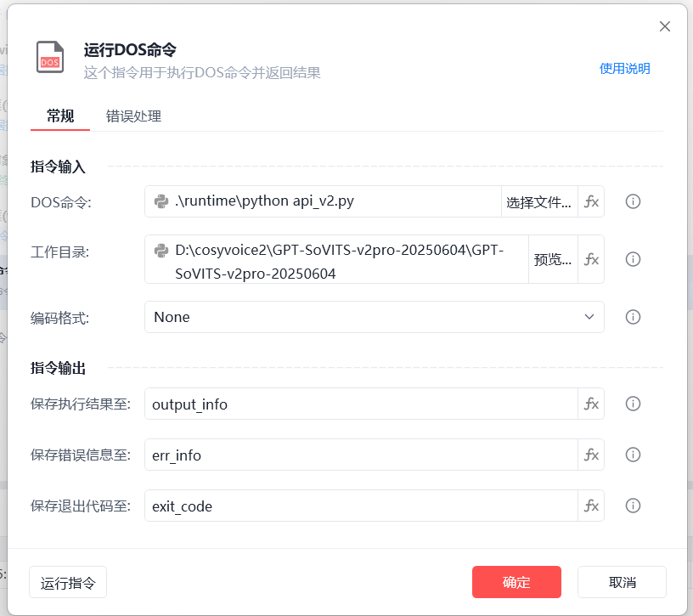Open the 使用说明 link
This screenshot has width=693, height=616.
[624, 69]
